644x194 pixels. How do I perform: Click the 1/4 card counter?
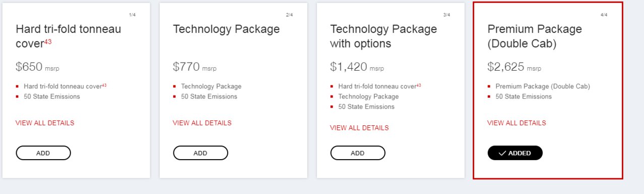coord(132,15)
